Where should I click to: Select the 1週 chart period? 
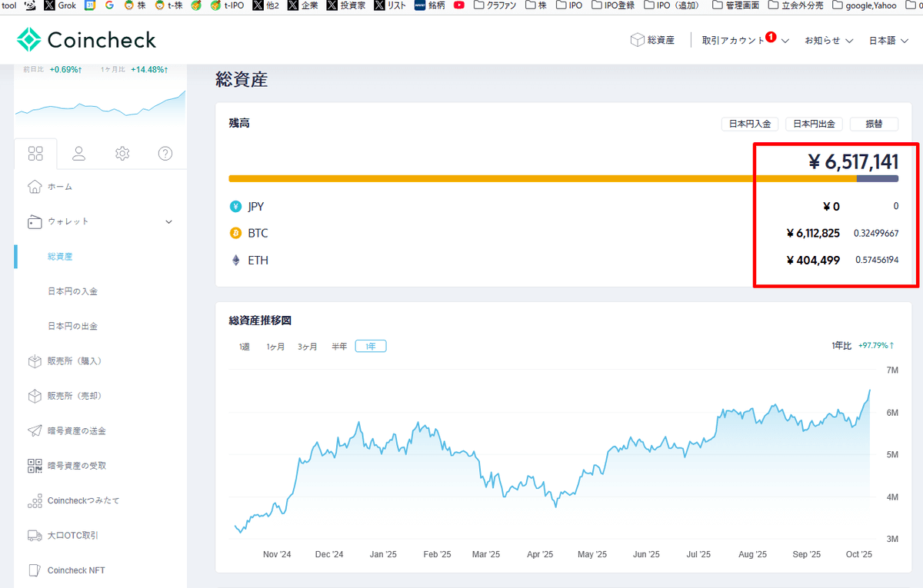(x=244, y=346)
